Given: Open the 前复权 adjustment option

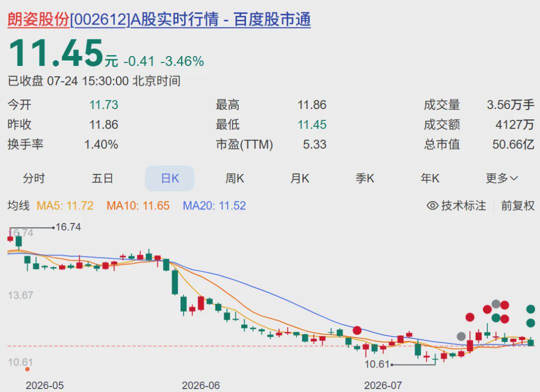Looking at the screenshot, I should point(517,205).
